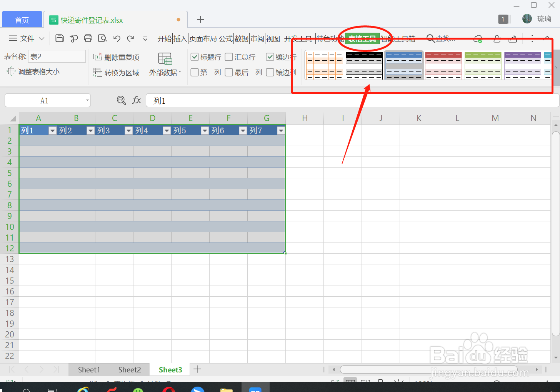Toggle First Column (第一列) checkbox
The width and height of the screenshot is (560, 392).
point(195,72)
